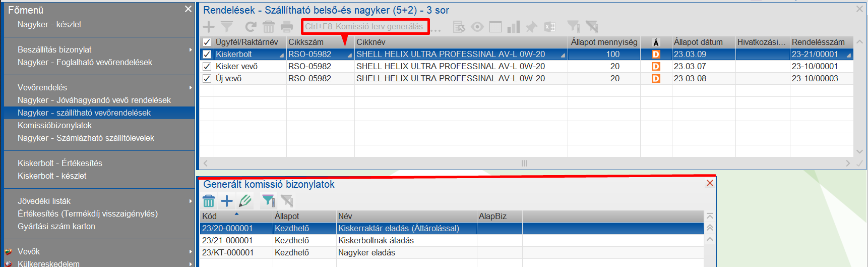Uncheck the Új vevő row checkbox
The image size is (868, 267).
pos(207,78)
